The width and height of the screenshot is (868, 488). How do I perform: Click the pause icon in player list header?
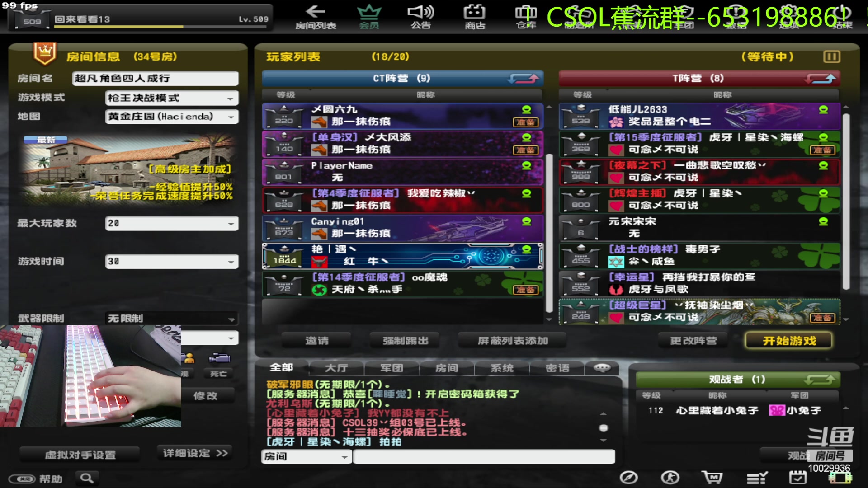click(x=831, y=56)
